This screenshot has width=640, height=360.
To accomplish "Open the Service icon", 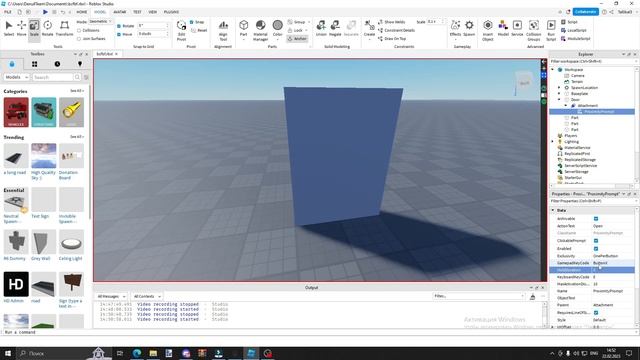I will point(517,28).
